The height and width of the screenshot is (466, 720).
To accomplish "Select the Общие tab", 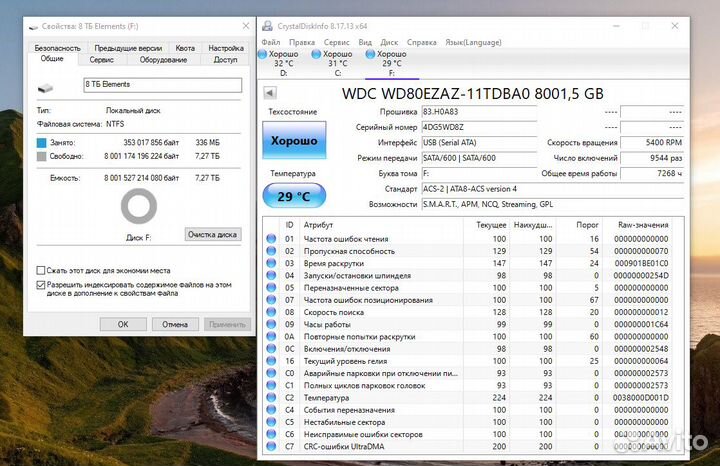I will 52,59.
